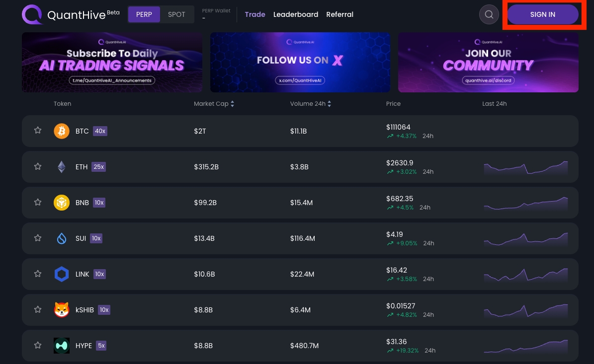Go to the Referral page
Screen dimensions: 594x364
click(x=339, y=14)
